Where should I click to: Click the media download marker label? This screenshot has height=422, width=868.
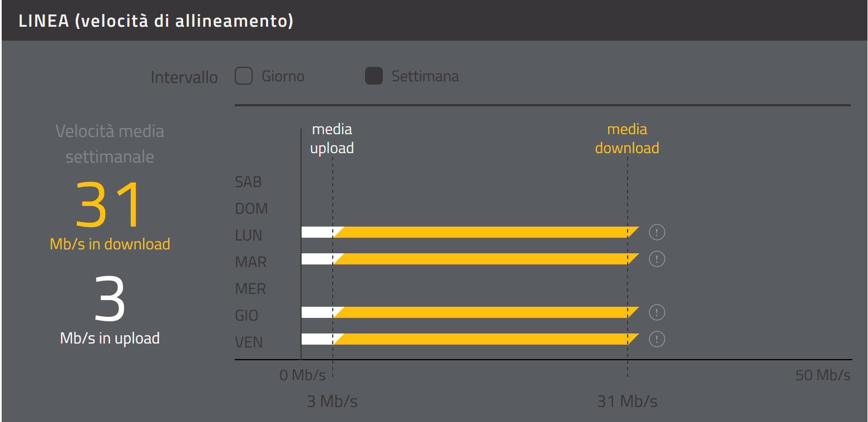[x=627, y=139]
